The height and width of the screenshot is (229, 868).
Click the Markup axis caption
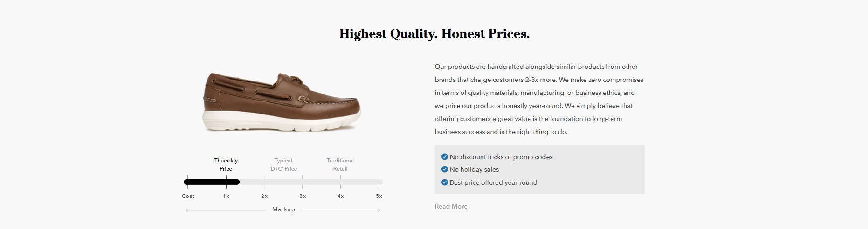tap(283, 209)
